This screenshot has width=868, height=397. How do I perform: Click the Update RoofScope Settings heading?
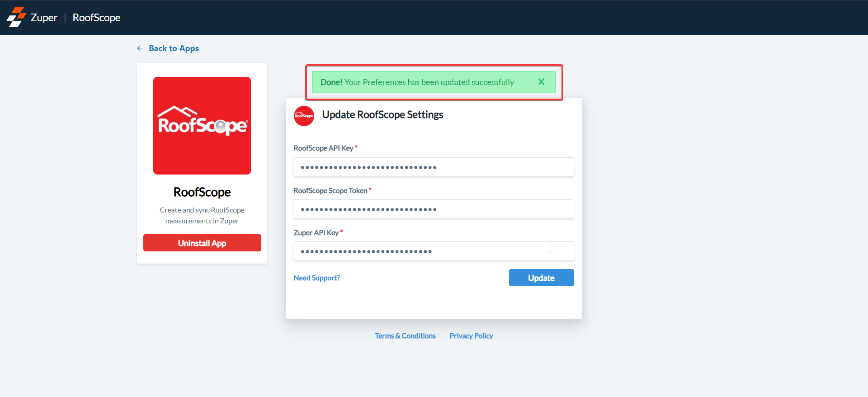pos(382,114)
